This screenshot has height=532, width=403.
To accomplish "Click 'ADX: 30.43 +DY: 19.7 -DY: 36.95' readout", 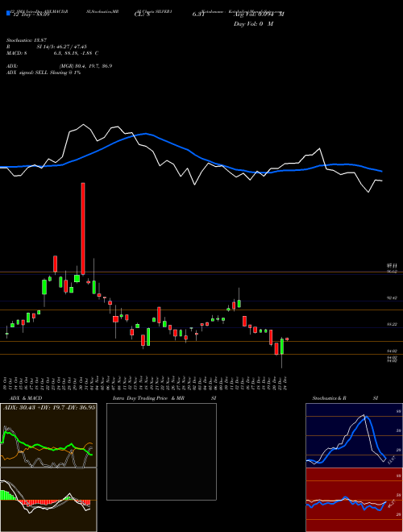I will [x=49, y=407].
